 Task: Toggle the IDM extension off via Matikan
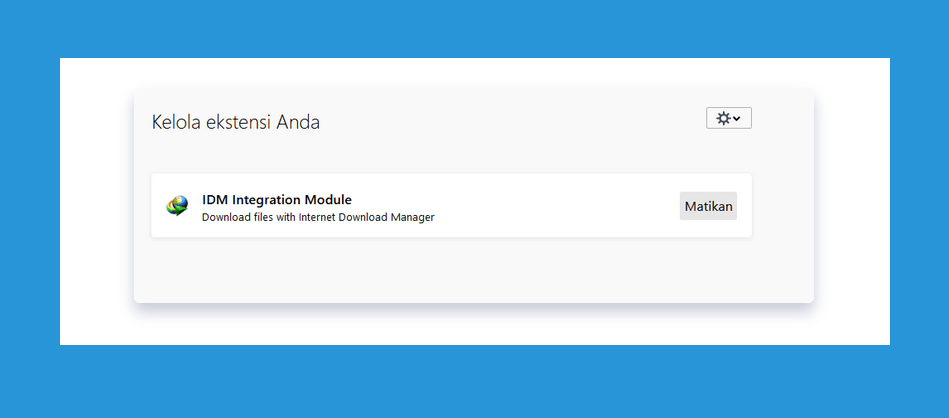(708, 206)
